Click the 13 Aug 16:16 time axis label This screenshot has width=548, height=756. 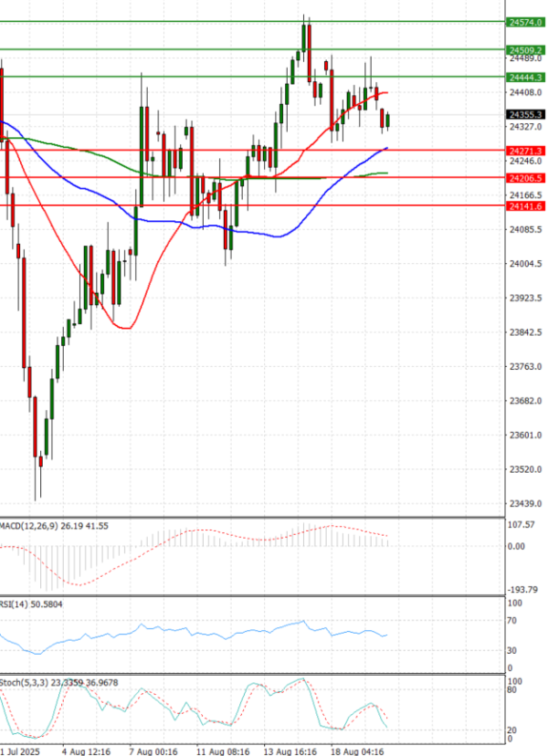(290, 750)
